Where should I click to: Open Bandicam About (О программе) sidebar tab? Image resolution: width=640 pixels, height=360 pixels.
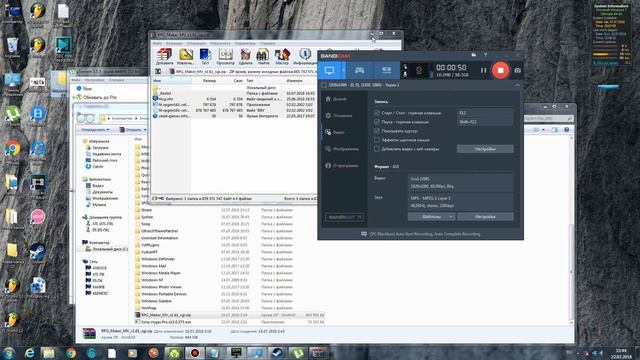(x=342, y=166)
